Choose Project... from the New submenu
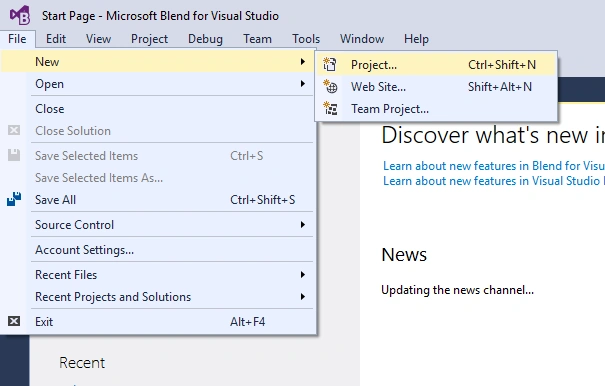 [x=436, y=64]
